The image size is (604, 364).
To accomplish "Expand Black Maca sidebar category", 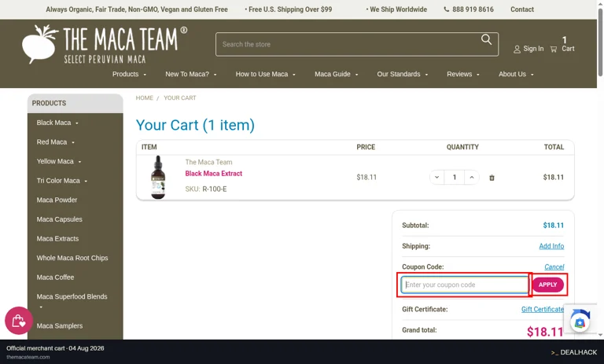I will pos(77,123).
